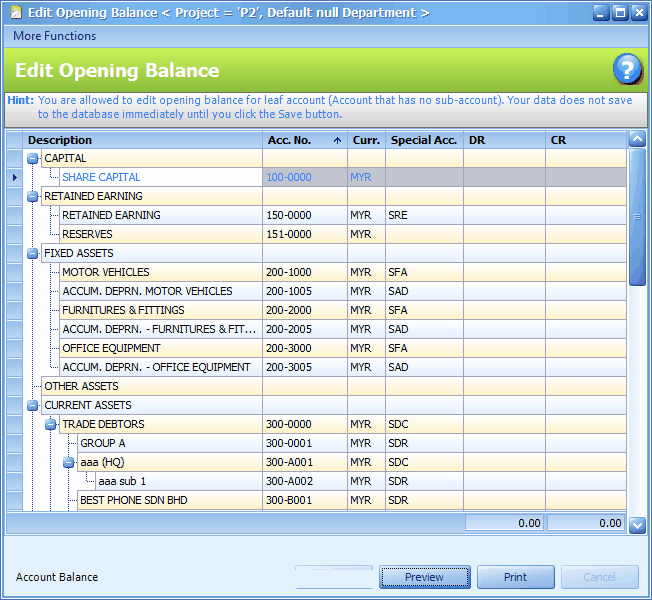The height and width of the screenshot is (600, 652).
Task: Close the Edit Opening Balance window
Action: coord(639,13)
